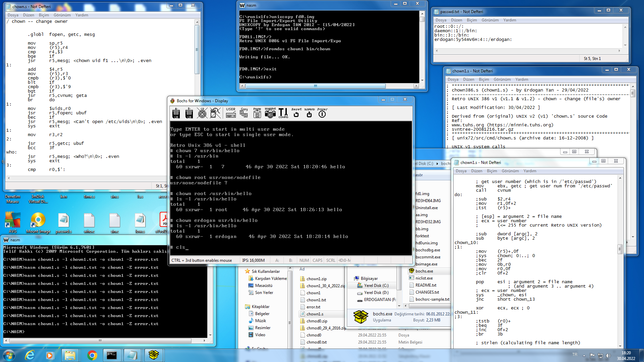
Task: Switch to the Bochs taskbar button
Action: tap(154, 355)
